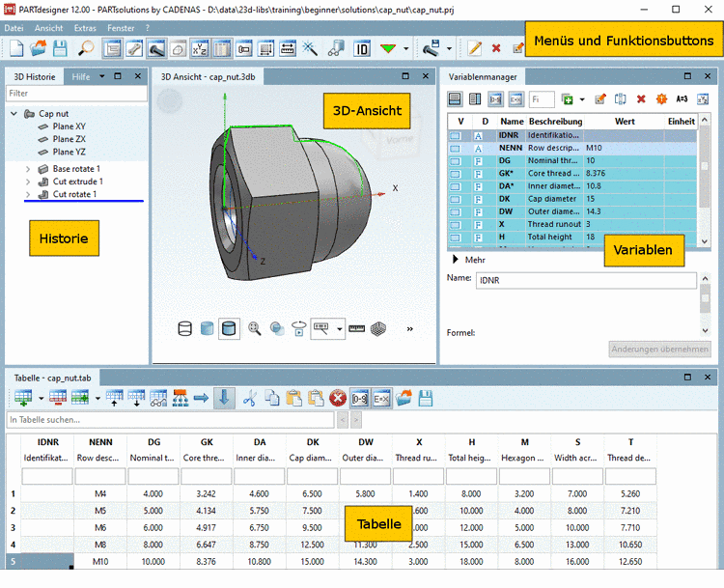The image size is (724, 588).
Task: Click the zoom icon below the 3D view
Action: click(255, 328)
